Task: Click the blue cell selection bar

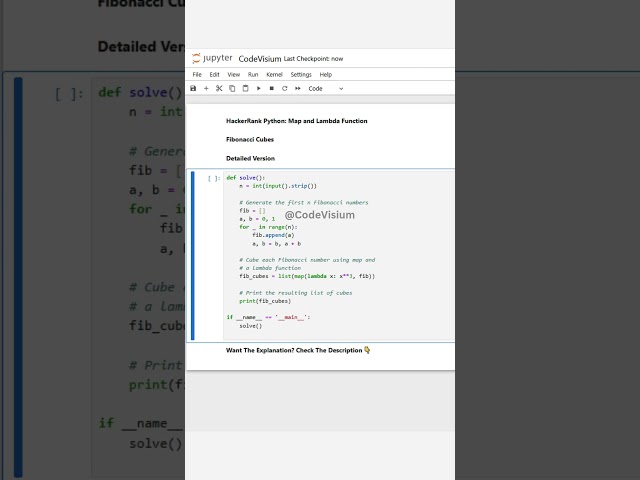Action: tap(193, 256)
